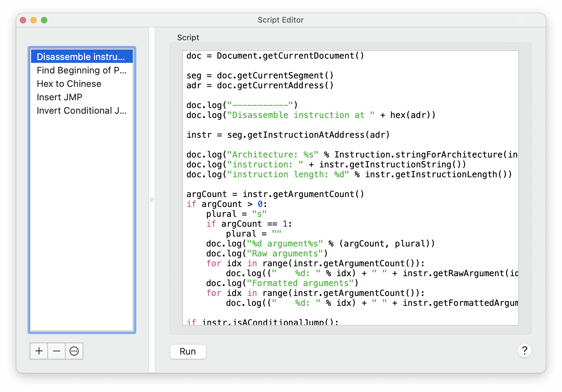Click the 'Architecture: %s' log line
This screenshot has height=392, width=562.
point(352,155)
